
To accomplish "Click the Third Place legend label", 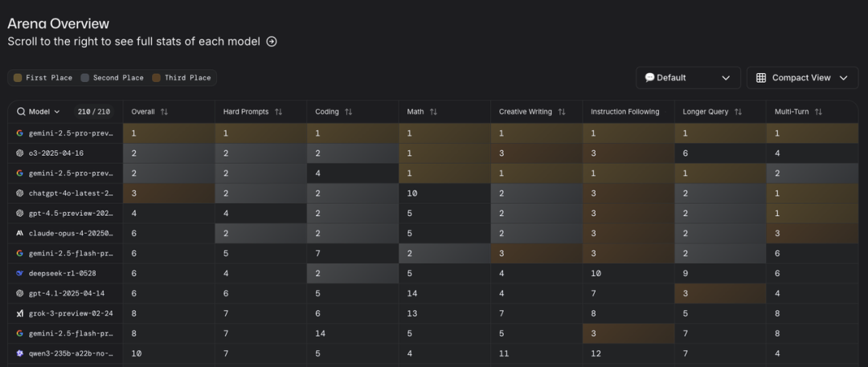I will [x=187, y=78].
